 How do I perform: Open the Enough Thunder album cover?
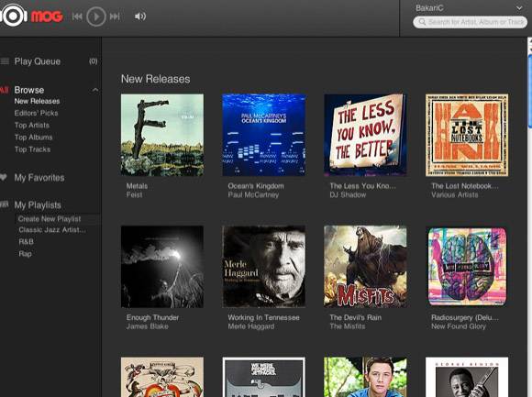[x=162, y=267]
